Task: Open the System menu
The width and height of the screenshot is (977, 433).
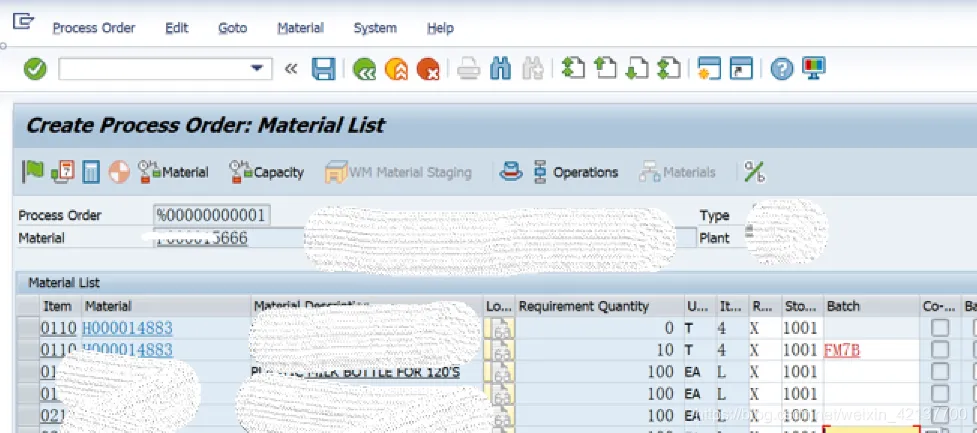Action: click(375, 28)
